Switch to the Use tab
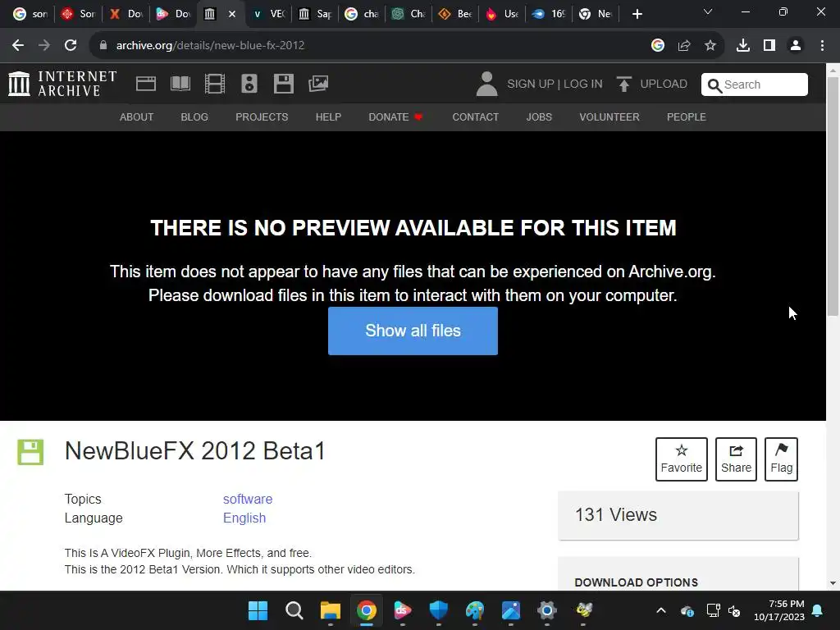Screen dimensions: 840x630 click(502, 14)
